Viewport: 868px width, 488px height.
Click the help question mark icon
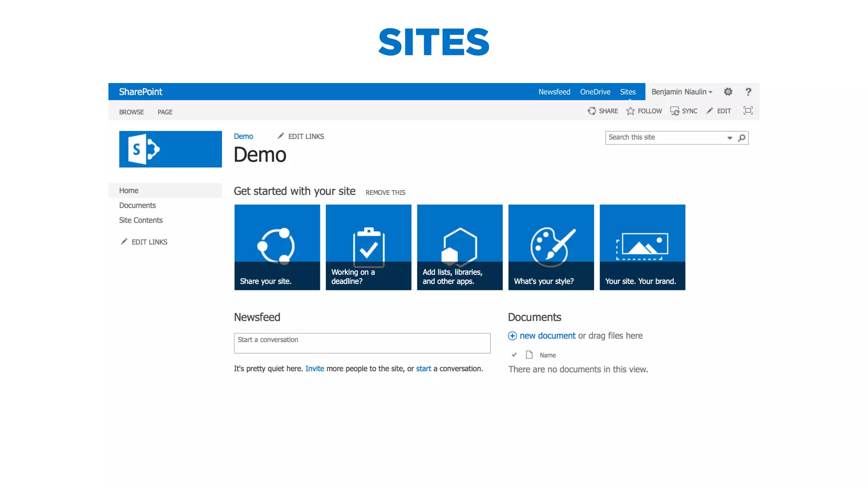tap(748, 91)
